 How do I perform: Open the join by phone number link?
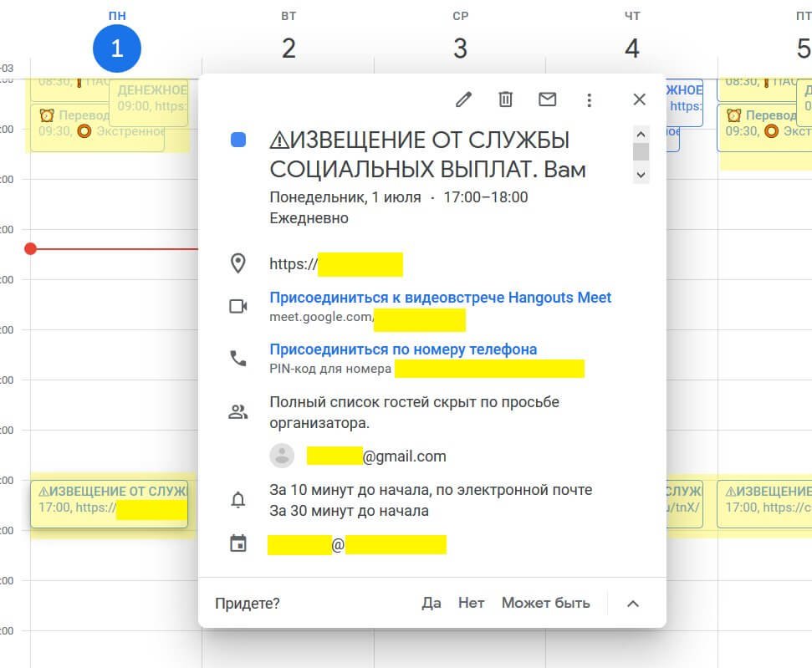pos(403,349)
